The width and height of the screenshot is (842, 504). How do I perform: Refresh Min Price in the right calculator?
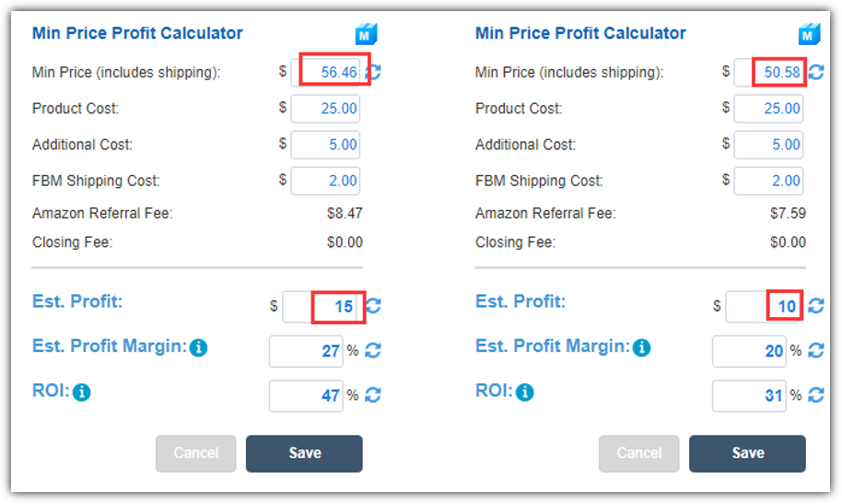(x=816, y=72)
